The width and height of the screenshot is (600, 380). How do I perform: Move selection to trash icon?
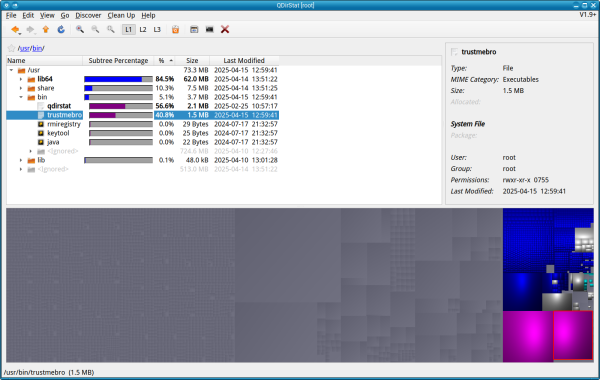pyautogui.click(x=175, y=29)
